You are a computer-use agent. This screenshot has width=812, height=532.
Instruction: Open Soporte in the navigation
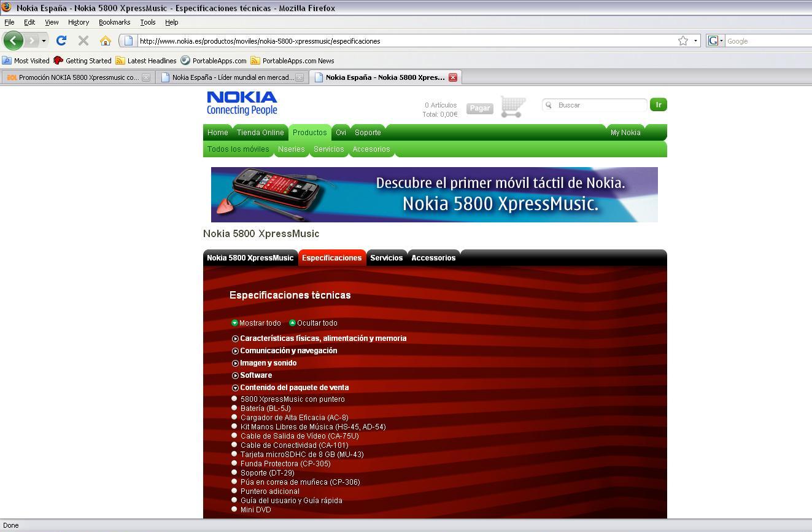coord(368,133)
